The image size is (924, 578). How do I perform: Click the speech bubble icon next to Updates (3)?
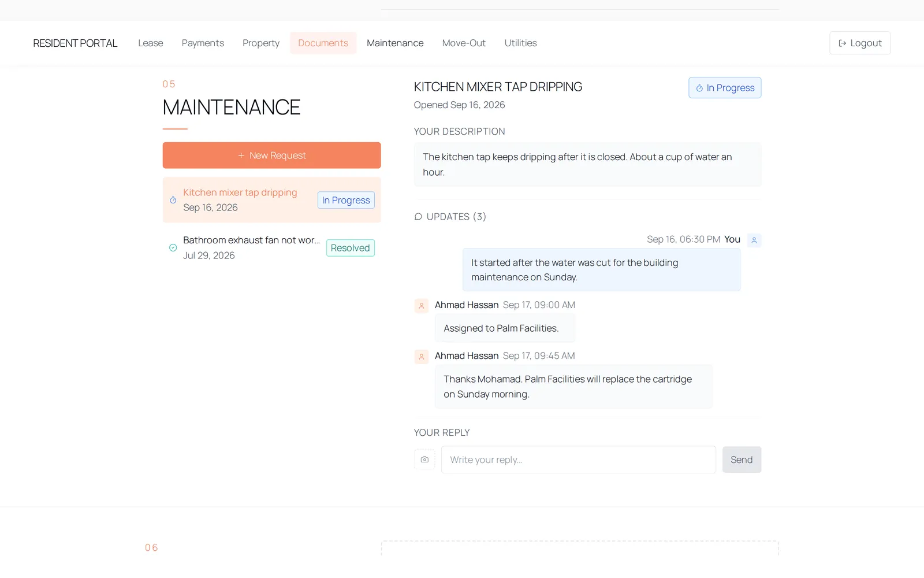(418, 217)
